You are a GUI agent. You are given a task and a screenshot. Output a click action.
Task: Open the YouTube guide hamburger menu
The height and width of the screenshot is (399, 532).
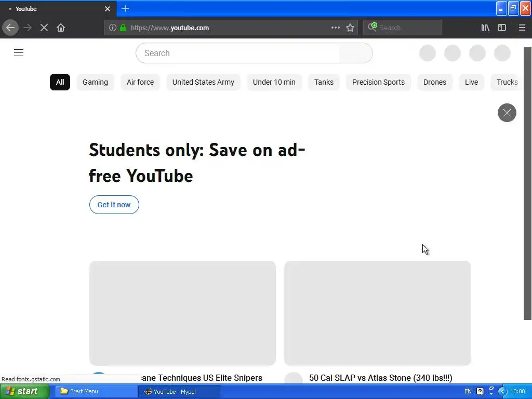pos(19,53)
